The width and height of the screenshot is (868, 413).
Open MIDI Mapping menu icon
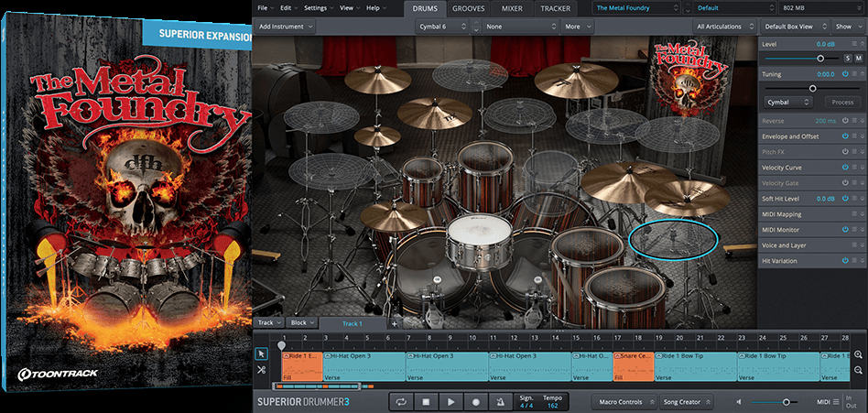[854, 214]
